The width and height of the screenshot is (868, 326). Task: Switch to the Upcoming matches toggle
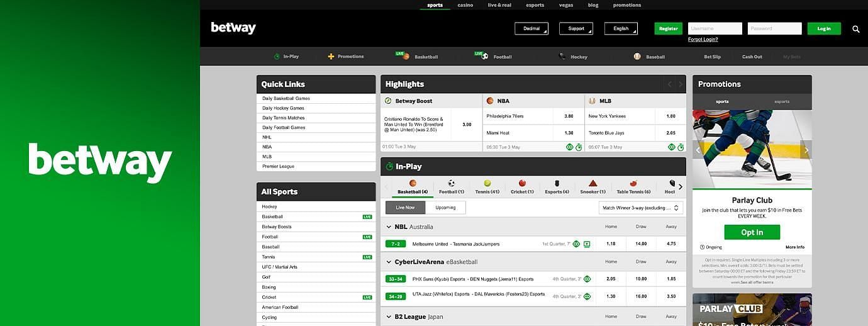(x=445, y=208)
